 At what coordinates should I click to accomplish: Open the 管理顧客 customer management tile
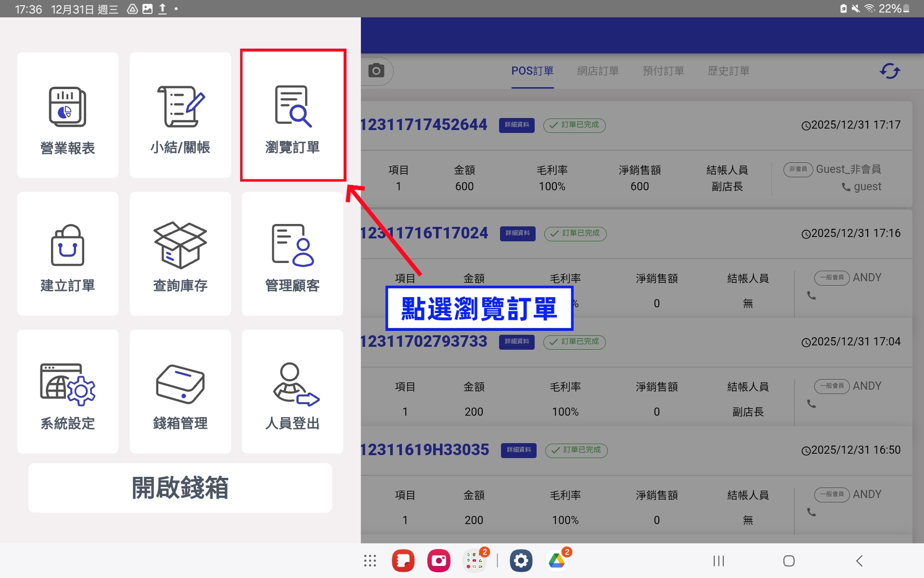tap(293, 254)
